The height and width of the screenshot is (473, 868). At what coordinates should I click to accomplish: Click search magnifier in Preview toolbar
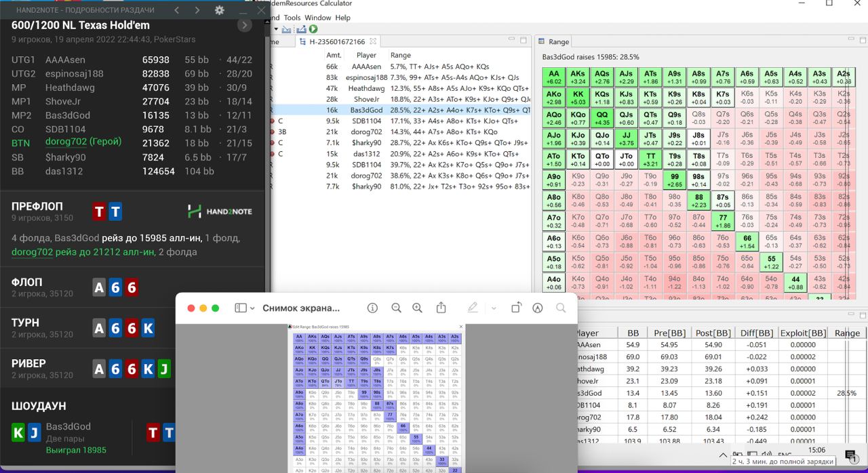click(561, 308)
